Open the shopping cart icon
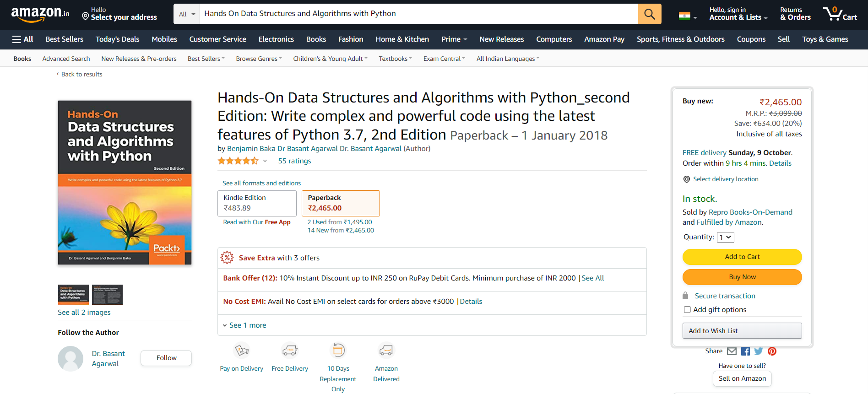 click(840, 14)
